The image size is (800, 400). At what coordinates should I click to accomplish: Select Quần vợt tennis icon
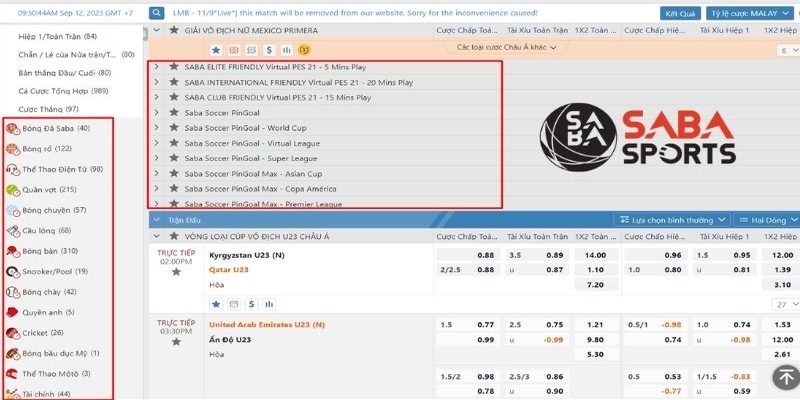tap(13, 190)
